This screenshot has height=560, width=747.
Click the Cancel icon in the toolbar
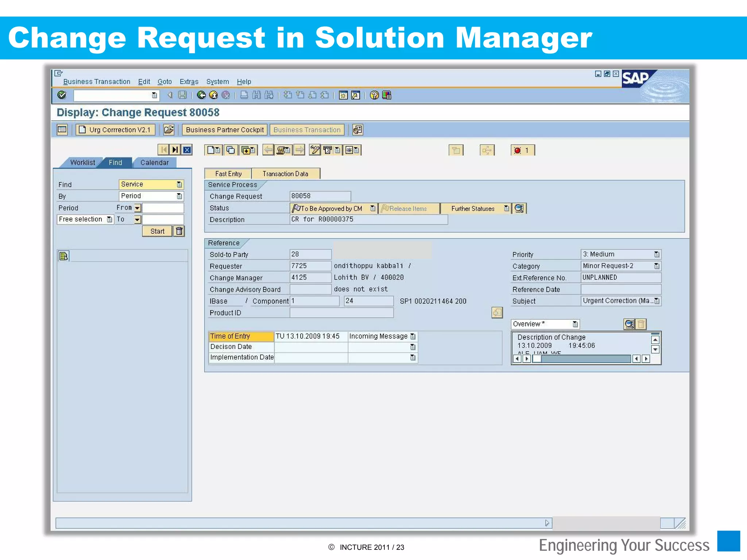[226, 95]
